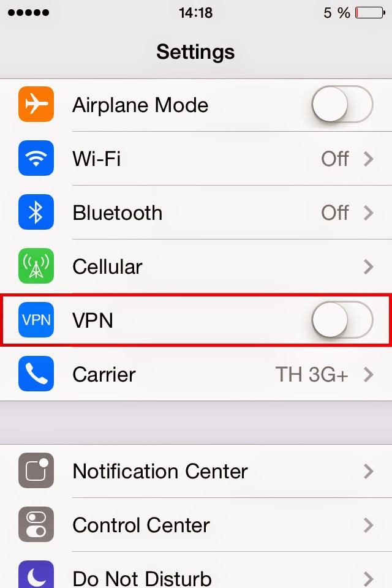Tap the Bluetooth symbol icon
Image resolution: width=392 pixels, height=588 pixels.
pos(36,212)
